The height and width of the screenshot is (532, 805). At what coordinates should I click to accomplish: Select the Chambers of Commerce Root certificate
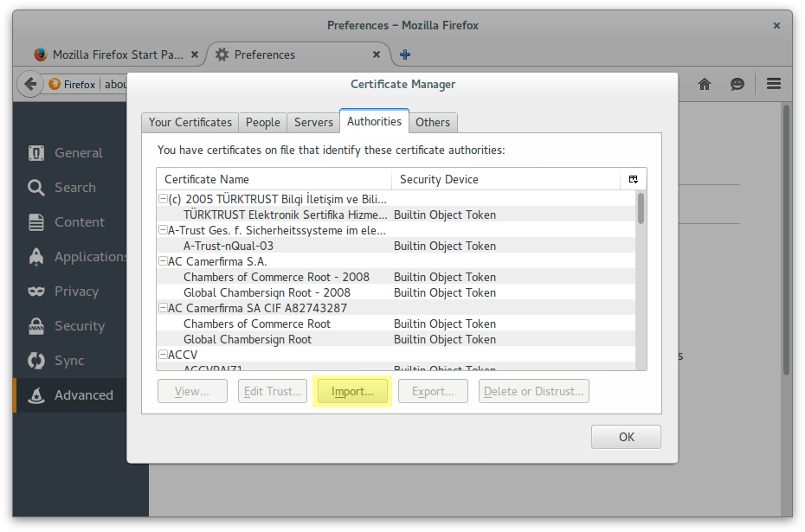(x=396, y=324)
